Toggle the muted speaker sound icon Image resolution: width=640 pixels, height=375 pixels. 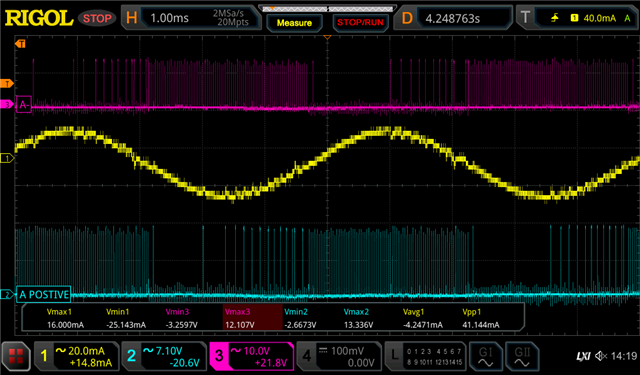coord(601,356)
